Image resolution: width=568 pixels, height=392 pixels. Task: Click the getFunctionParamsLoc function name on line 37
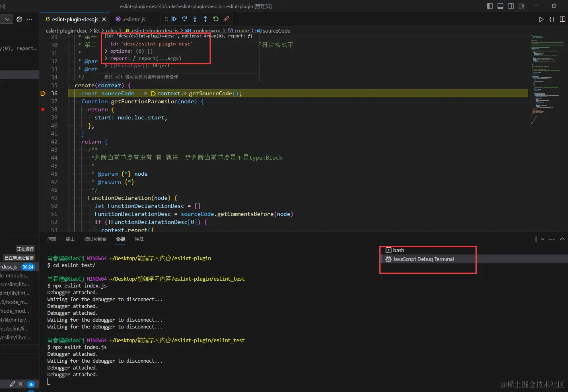144,101
